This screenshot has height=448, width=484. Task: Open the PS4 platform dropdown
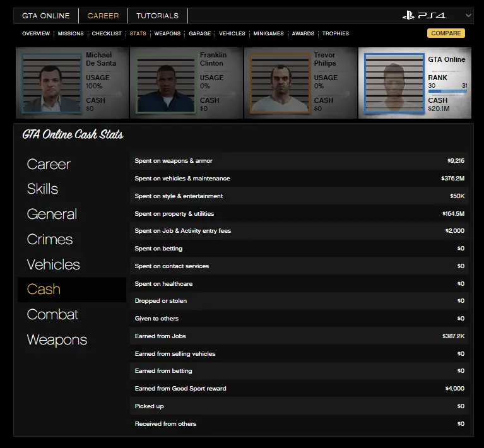click(468, 16)
